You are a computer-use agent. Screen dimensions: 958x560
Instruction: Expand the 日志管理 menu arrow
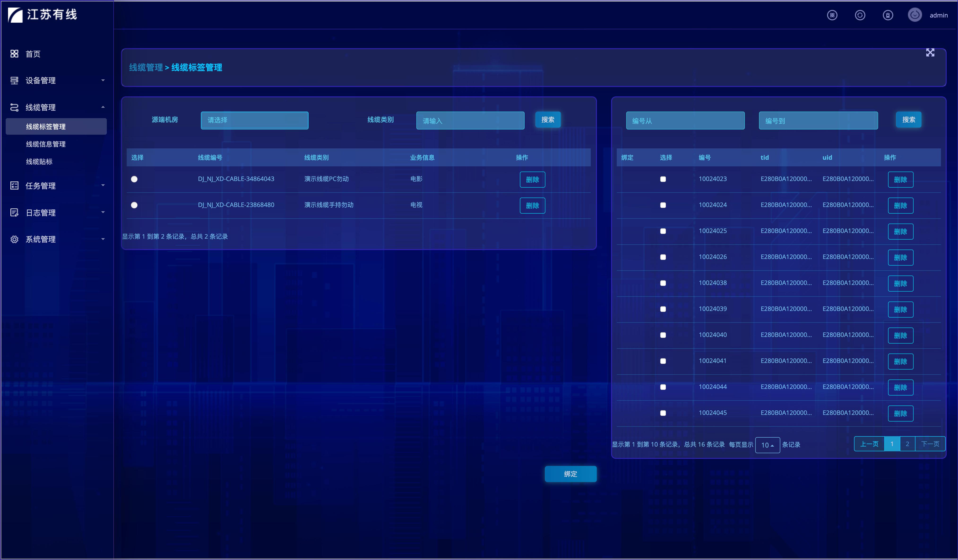point(103,212)
